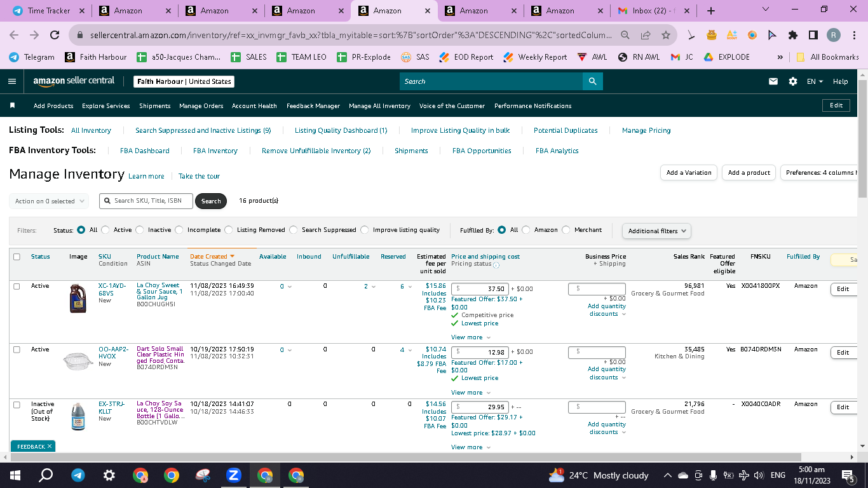Close the FEEDBACK tab with its X

(50, 447)
